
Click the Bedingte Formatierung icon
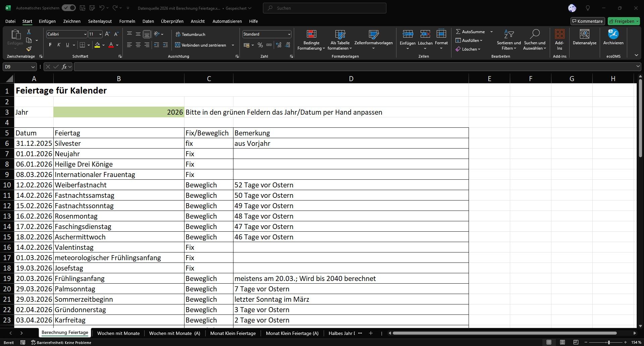coord(311,34)
